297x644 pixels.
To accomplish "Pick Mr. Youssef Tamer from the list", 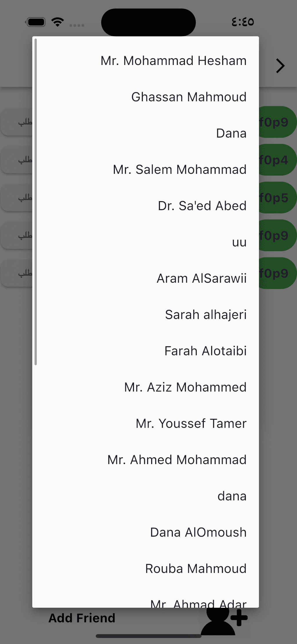I will click(x=191, y=424).
